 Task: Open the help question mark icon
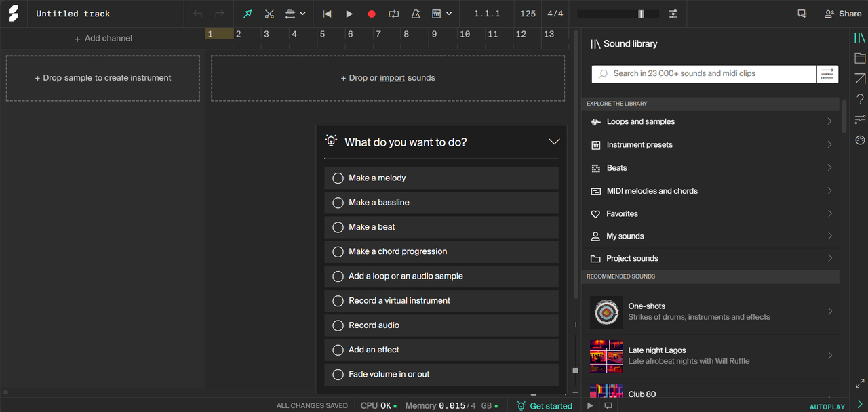pyautogui.click(x=860, y=100)
